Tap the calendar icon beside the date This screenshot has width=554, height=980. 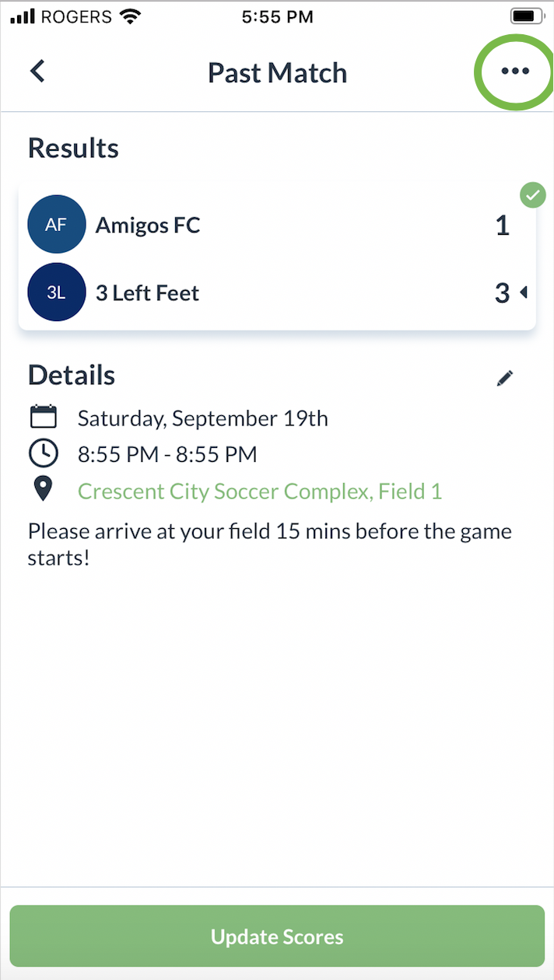pos(44,417)
